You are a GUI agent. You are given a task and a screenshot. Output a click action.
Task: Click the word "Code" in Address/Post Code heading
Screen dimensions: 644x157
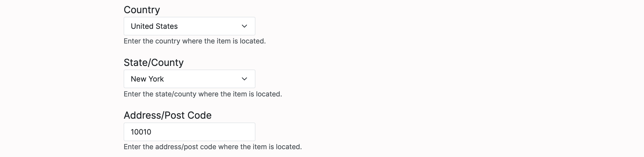click(199, 115)
